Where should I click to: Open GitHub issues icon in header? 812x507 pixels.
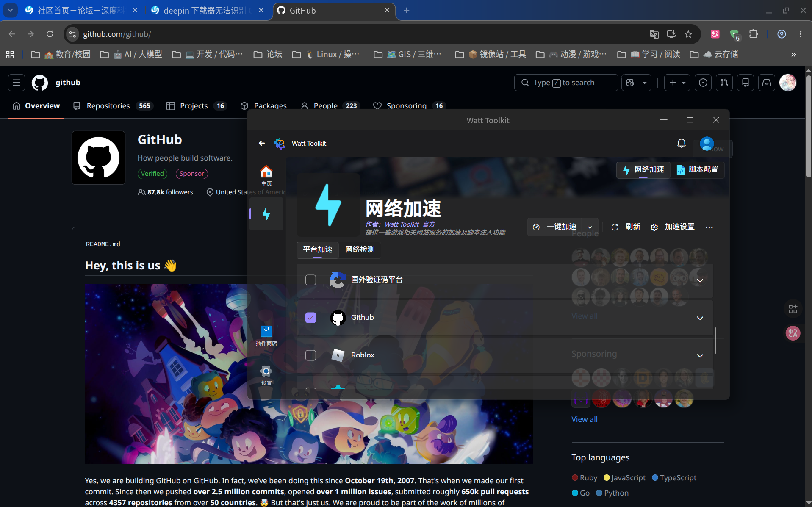click(x=703, y=83)
